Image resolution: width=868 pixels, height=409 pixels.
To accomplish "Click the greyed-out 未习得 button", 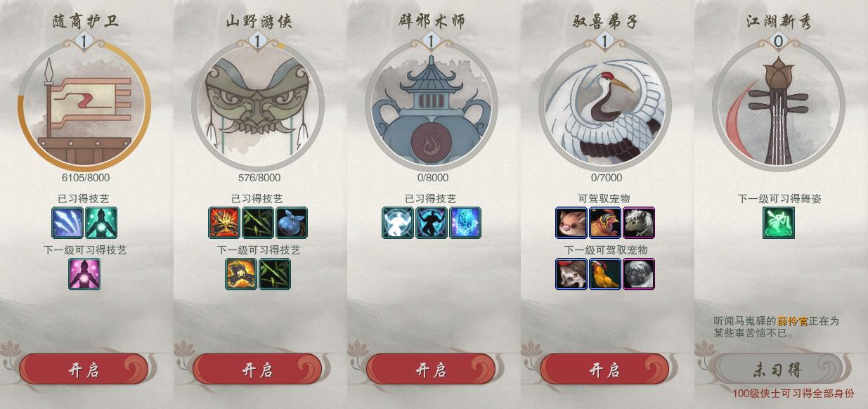I will 778,370.
